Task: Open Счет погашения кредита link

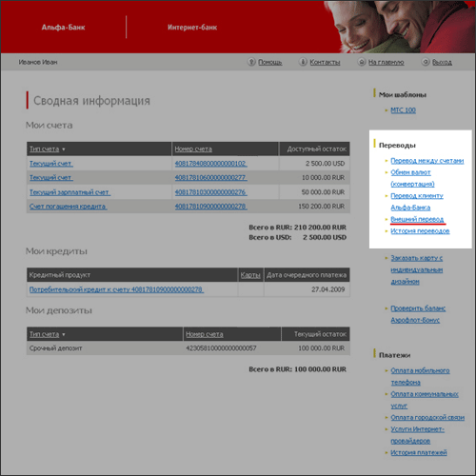Action: (x=69, y=207)
